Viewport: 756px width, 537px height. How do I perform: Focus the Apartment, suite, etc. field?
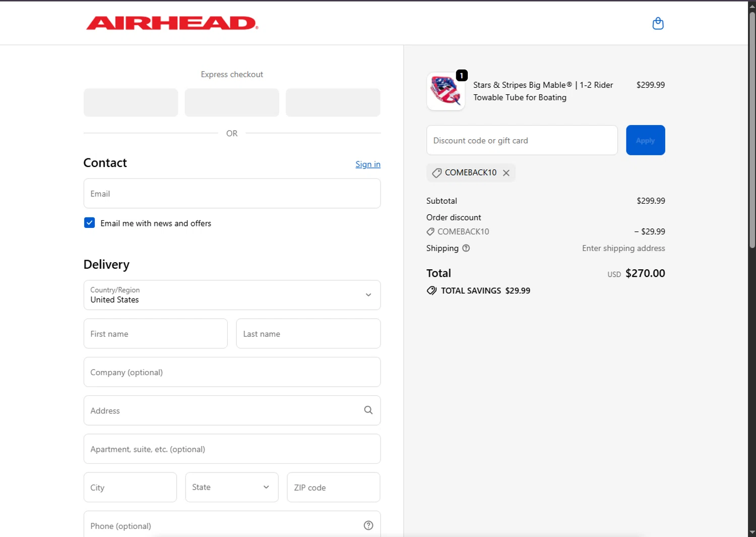(232, 449)
